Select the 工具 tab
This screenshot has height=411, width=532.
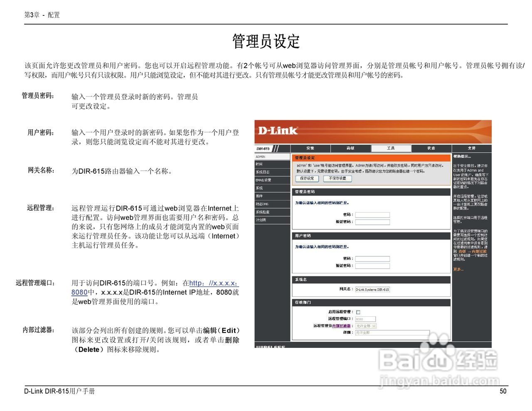tap(391, 148)
